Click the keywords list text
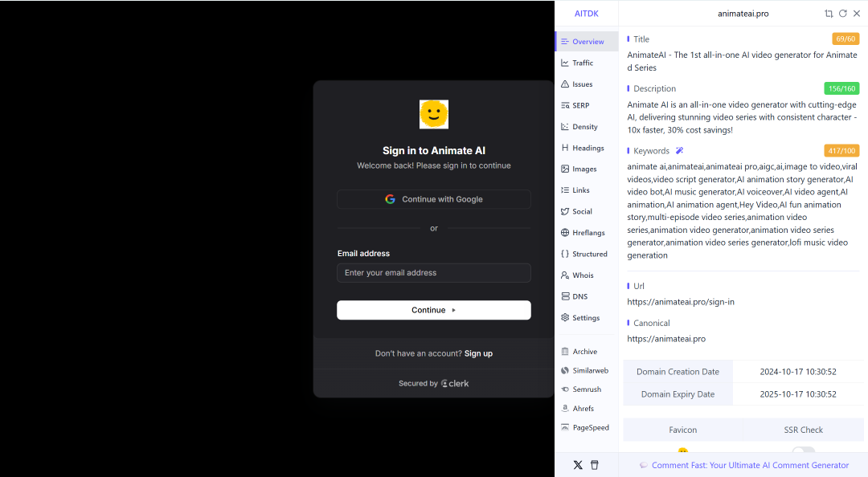868x477 pixels. tap(742, 211)
